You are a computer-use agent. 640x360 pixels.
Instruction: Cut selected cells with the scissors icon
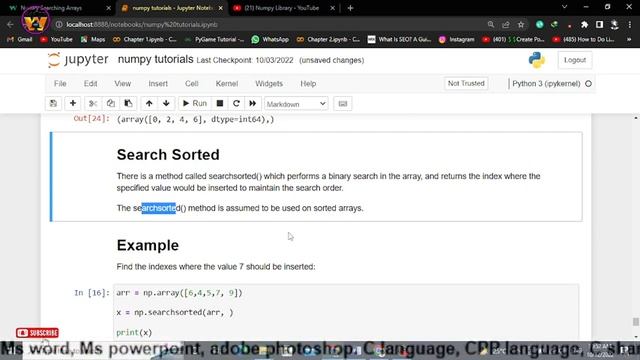[93, 104]
